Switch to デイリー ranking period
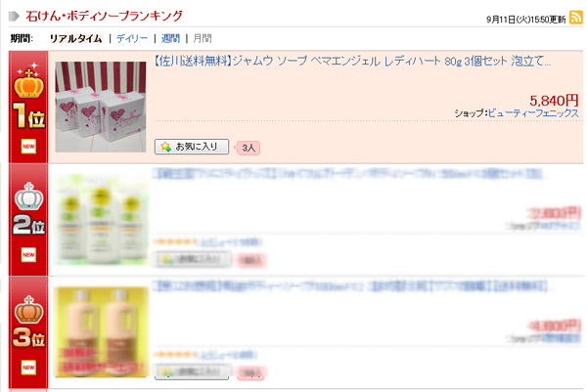This screenshot has width=587, height=392. pyautogui.click(x=132, y=38)
